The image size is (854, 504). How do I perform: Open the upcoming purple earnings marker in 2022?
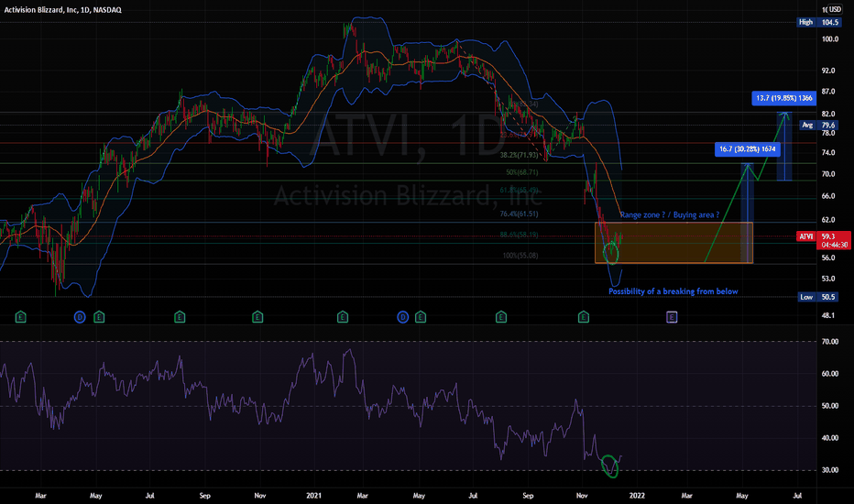pos(672,316)
